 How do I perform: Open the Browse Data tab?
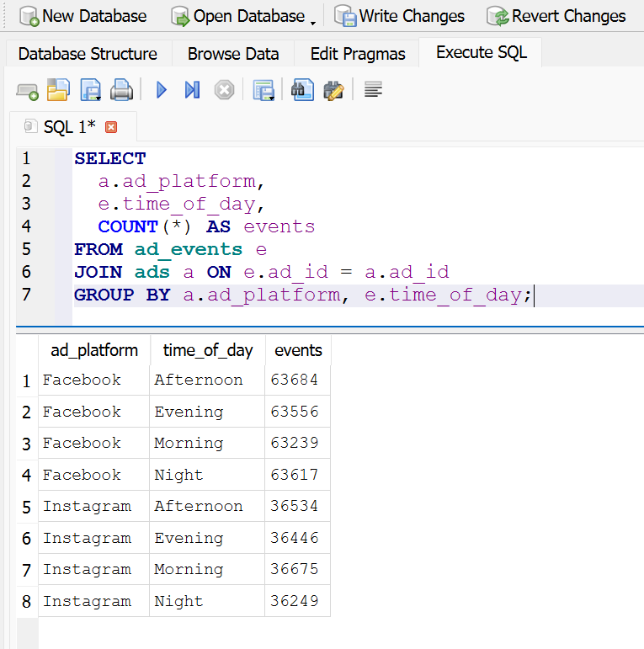coord(233,54)
